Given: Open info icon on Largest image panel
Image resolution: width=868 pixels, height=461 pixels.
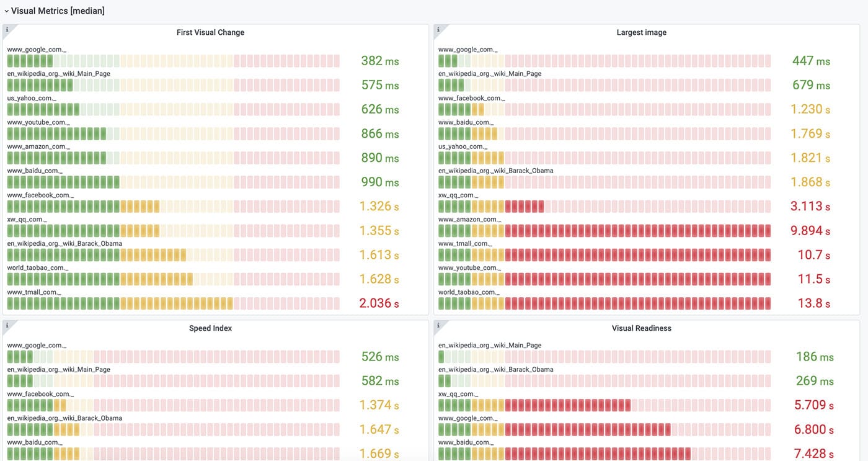Looking at the screenshot, I should point(438,29).
